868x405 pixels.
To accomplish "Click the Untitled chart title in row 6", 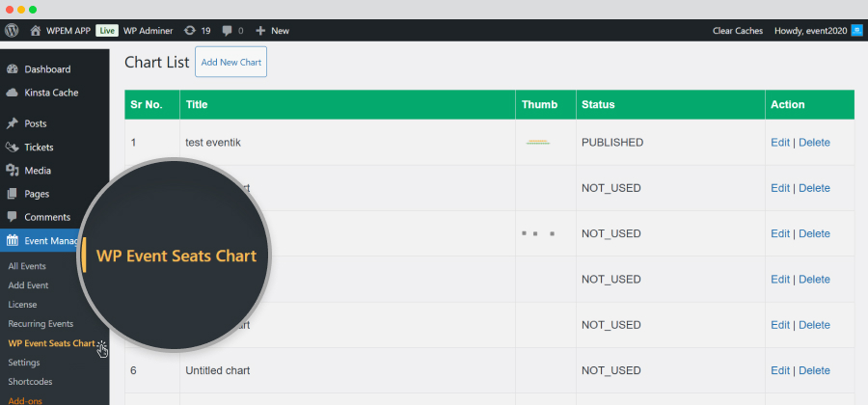I will click(x=218, y=370).
